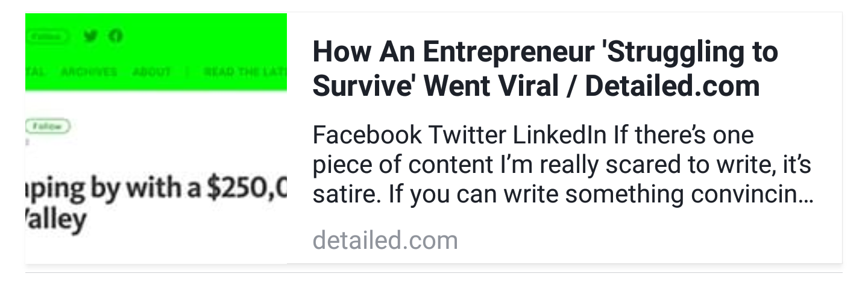Click the Twitter bird icon in thumbnail

91,36
